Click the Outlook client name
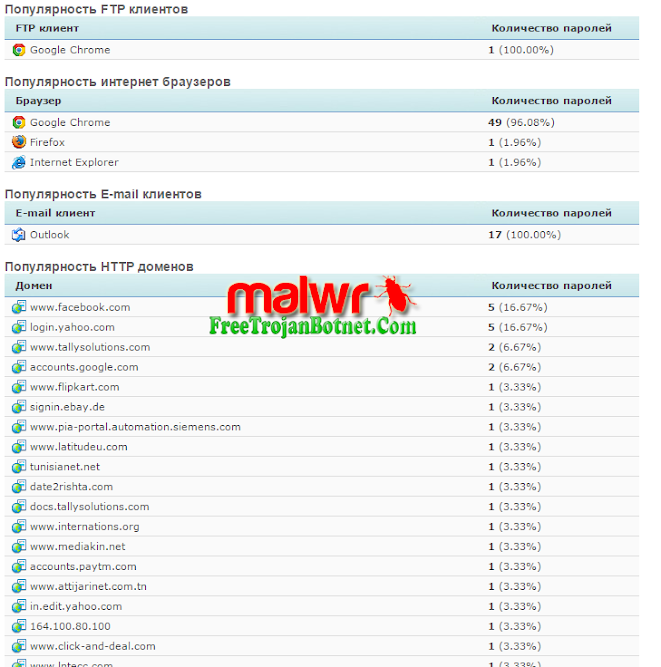Screen dimensions: 661x667 49,235
